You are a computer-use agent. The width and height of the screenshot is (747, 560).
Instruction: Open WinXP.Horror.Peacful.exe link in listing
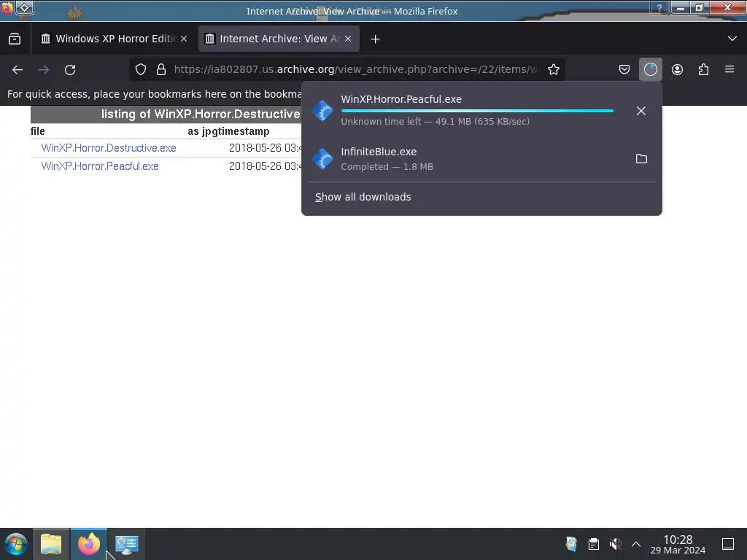pos(100,166)
